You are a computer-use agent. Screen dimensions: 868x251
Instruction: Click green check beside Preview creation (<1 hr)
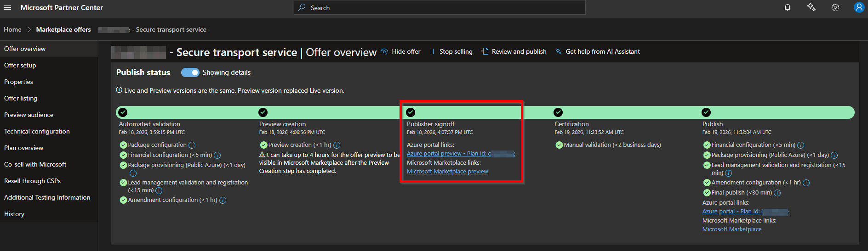(x=264, y=145)
